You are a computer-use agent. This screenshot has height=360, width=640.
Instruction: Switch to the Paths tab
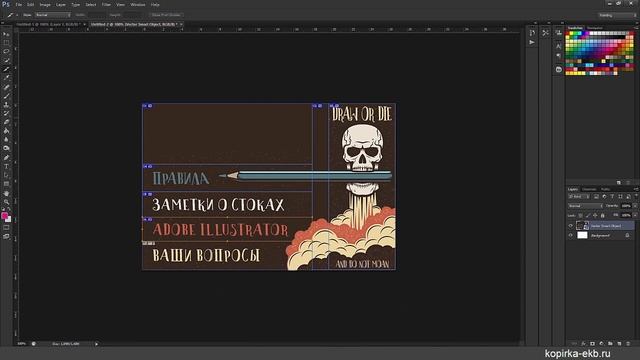(x=605, y=189)
